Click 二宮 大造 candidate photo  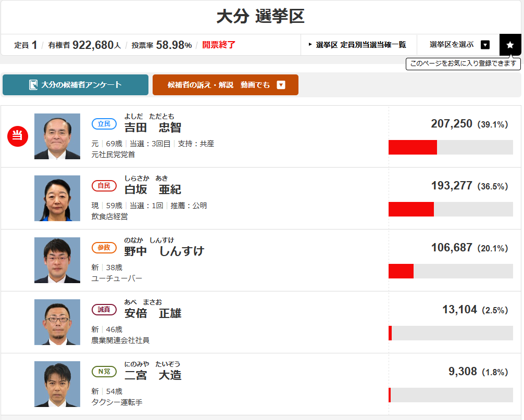pyautogui.click(x=57, y=384)
